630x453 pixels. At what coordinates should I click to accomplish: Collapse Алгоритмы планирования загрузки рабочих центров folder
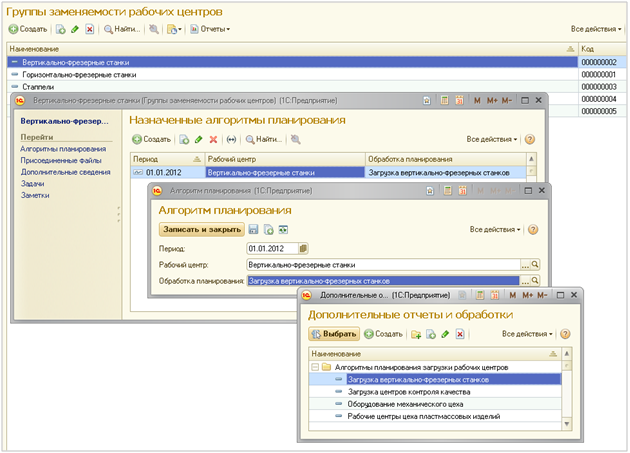pyautogui.click(x=315, y=367)
